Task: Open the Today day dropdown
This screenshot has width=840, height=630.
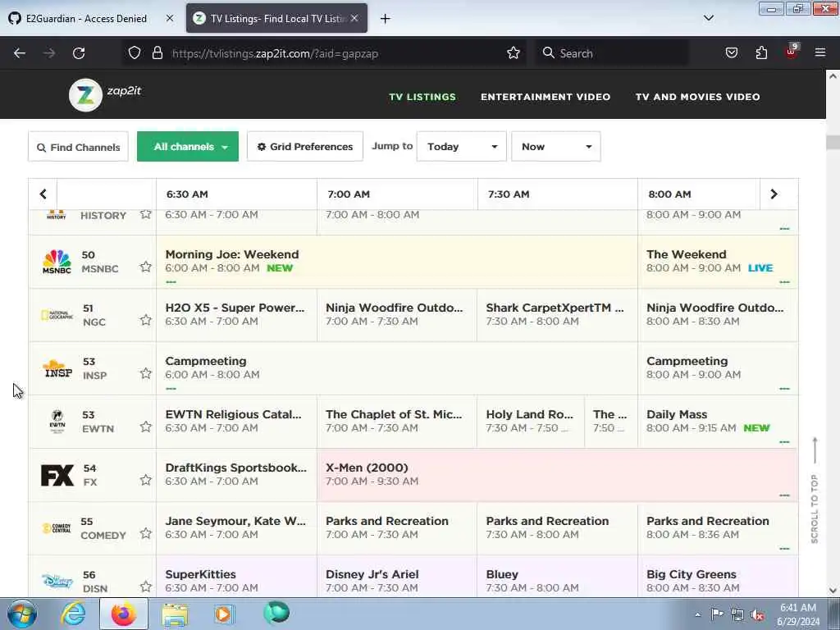Action: click(x=461, y=146)
